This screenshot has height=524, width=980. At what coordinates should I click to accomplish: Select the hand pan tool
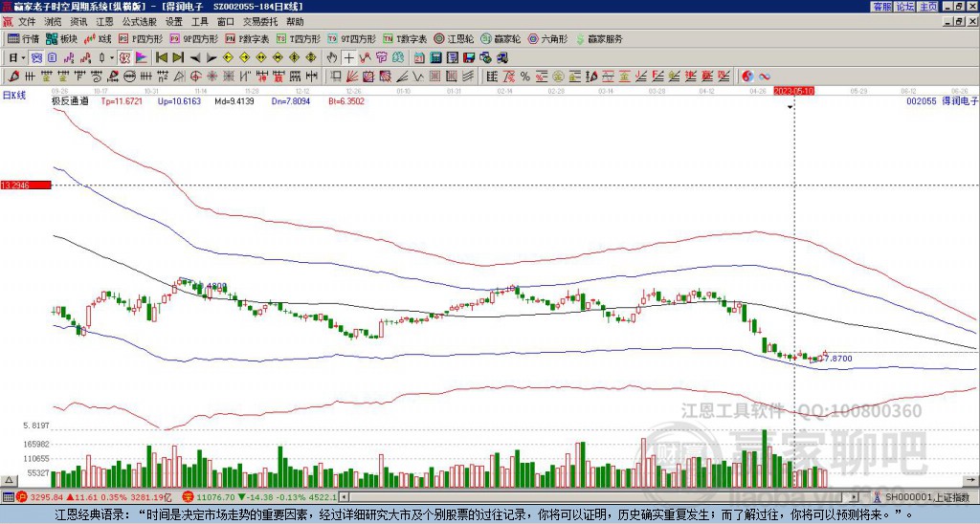(331, 57)
